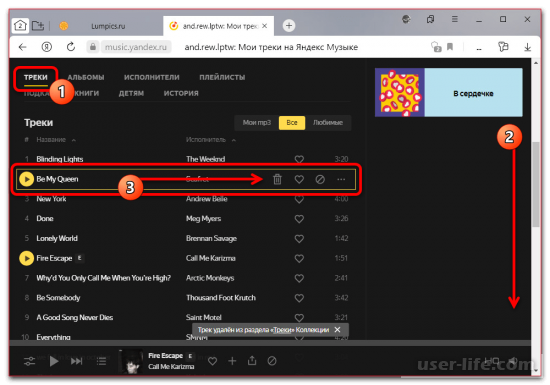The width and height of the screenshot is (550, 385).
Task: Like the current track in player bar
Action: [213, 361]
